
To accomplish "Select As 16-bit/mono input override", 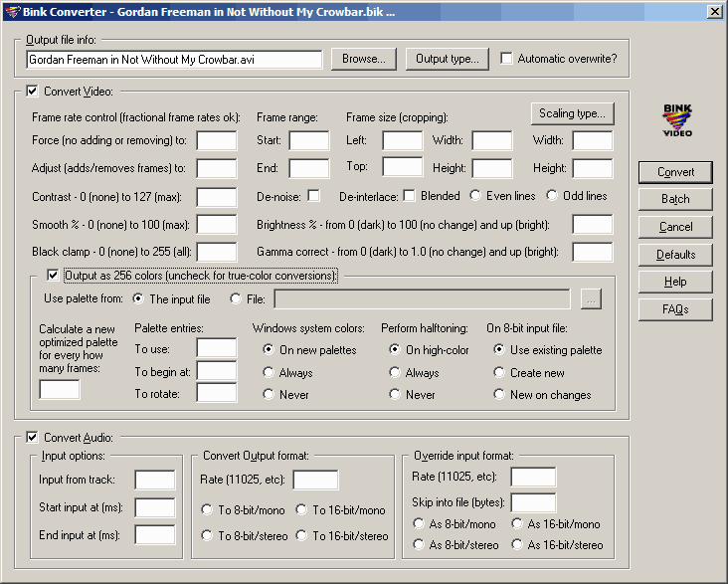I will tap(517, 523).
